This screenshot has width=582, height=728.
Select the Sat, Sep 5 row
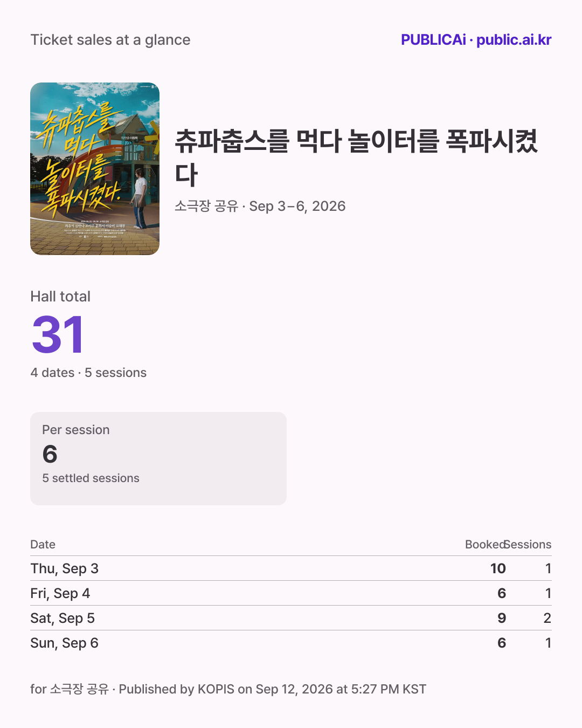coord(291,618)
